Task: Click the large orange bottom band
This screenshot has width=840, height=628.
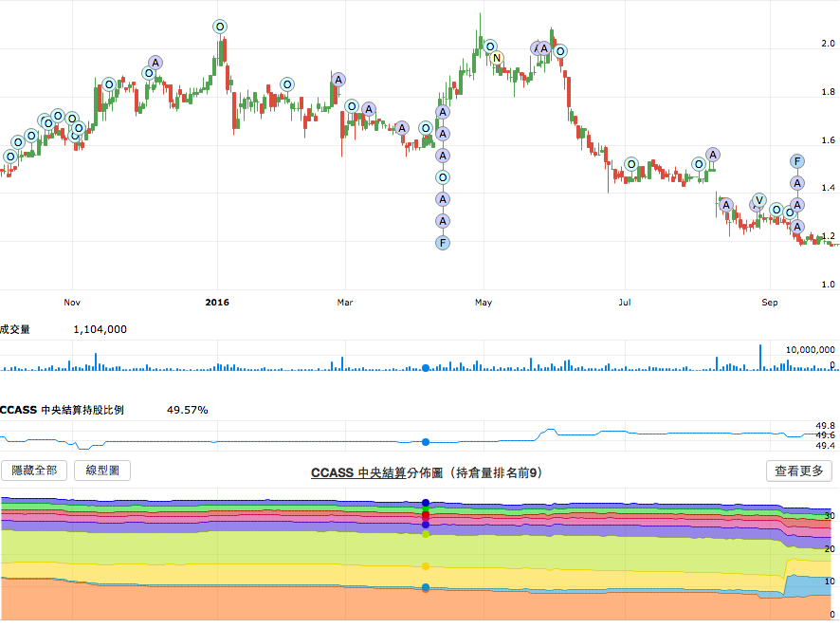Action: [284, 602]
